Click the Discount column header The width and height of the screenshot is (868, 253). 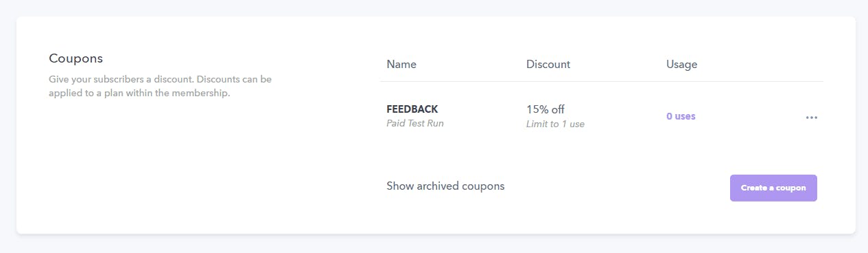click(548, 65)
